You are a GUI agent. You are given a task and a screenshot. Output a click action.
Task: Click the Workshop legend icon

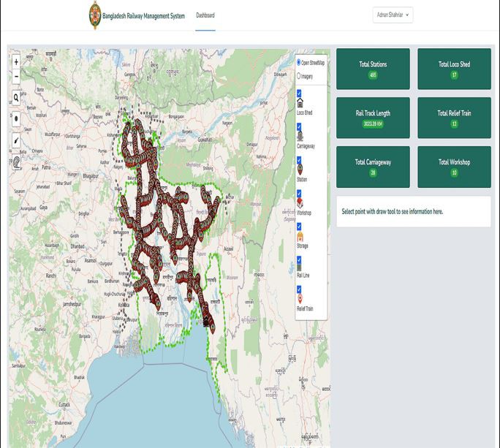(x=300, y=203)
